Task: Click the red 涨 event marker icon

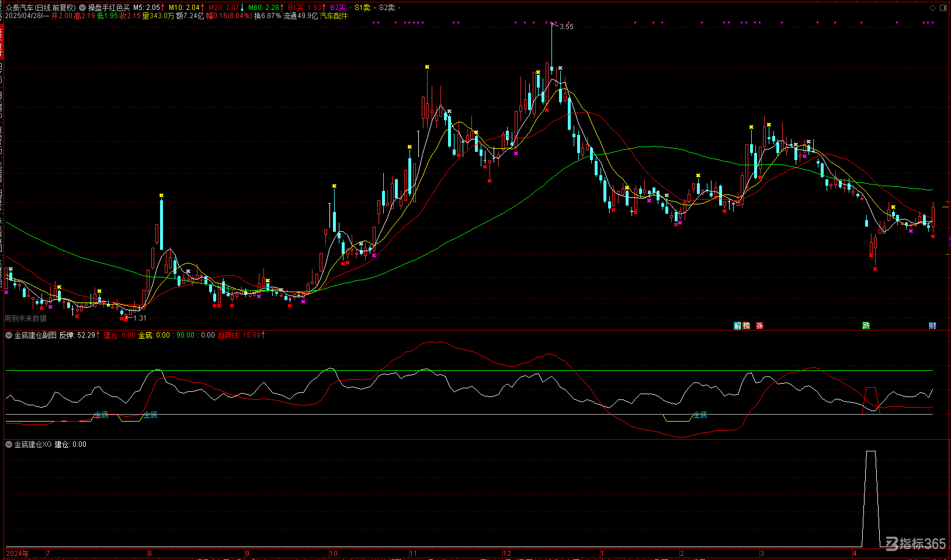Action: click(x=759, y=326)
